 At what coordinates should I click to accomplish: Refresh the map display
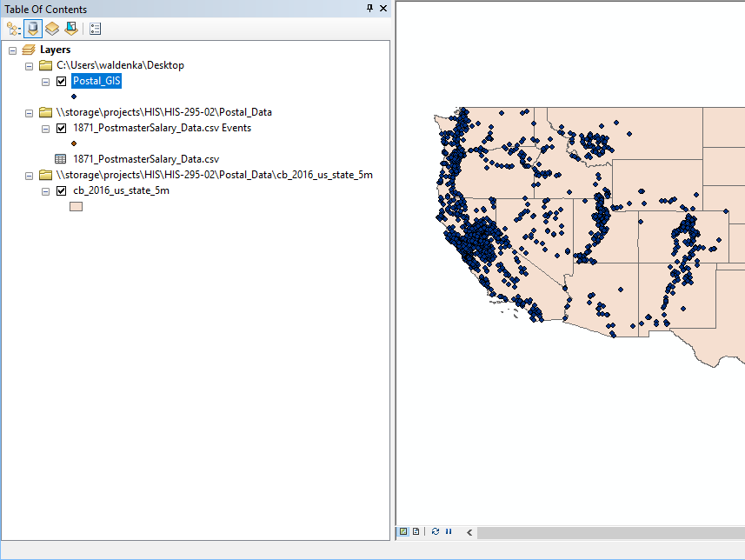coord(435,531)
